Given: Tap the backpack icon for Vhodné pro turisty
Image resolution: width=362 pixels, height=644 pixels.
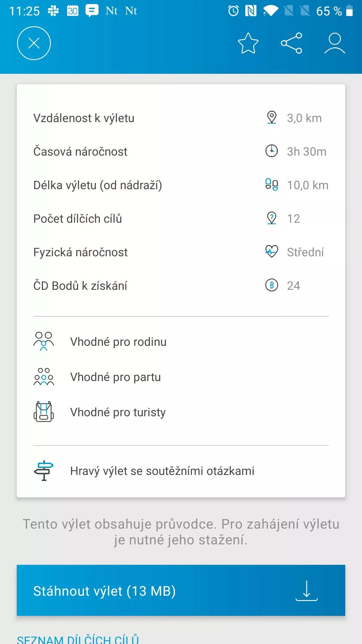Looking at the screenshot, I should point(44,412).
